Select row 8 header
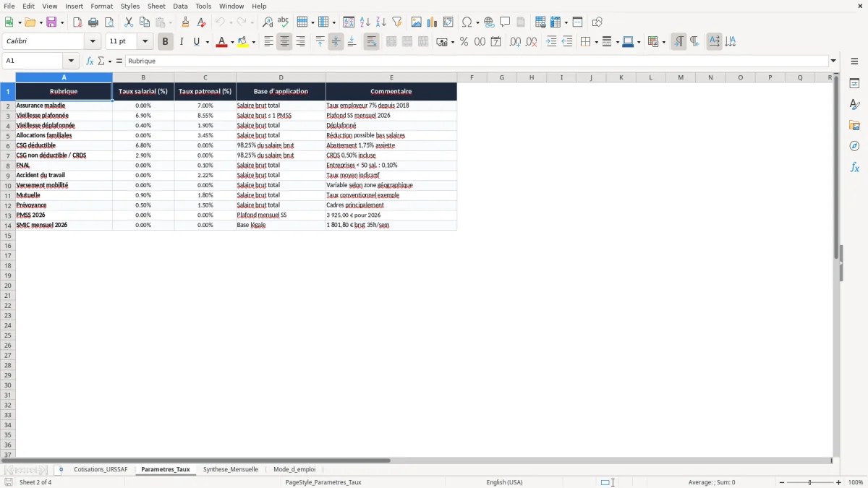868x488 pixels. 7,165
